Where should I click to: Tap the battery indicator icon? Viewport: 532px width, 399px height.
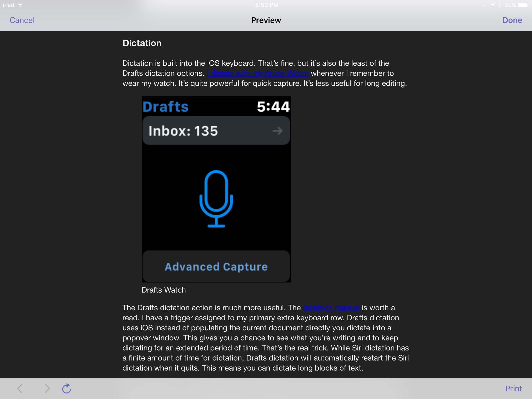523,5
